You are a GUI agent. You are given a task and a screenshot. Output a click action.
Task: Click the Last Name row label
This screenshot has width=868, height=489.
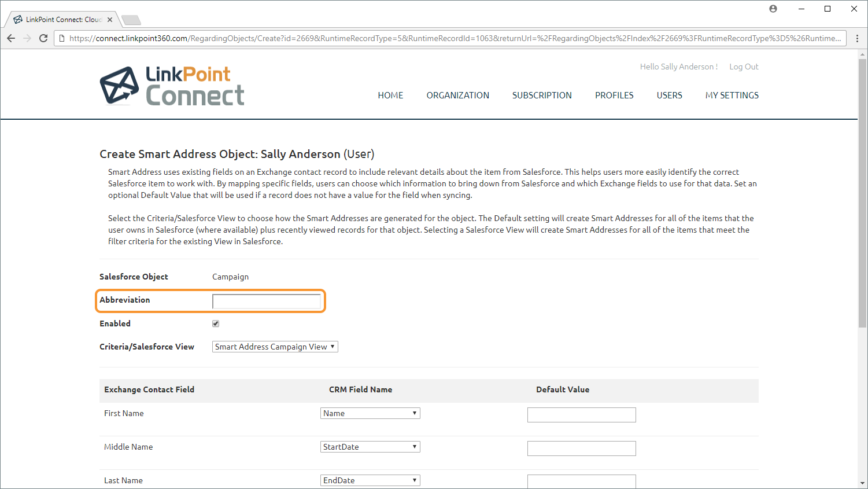pyautogui.click(x=123, y=480)
